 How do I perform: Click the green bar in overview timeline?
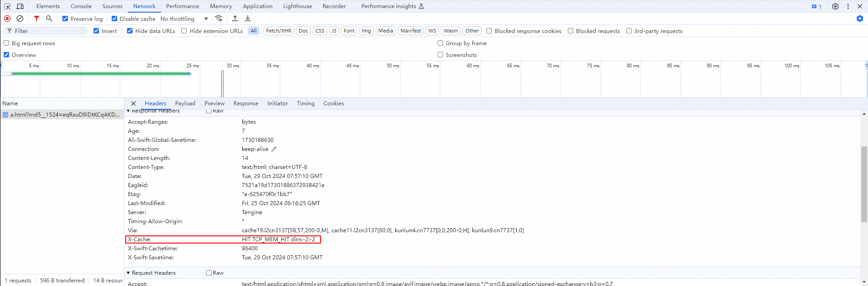click(x=101, y=74)
